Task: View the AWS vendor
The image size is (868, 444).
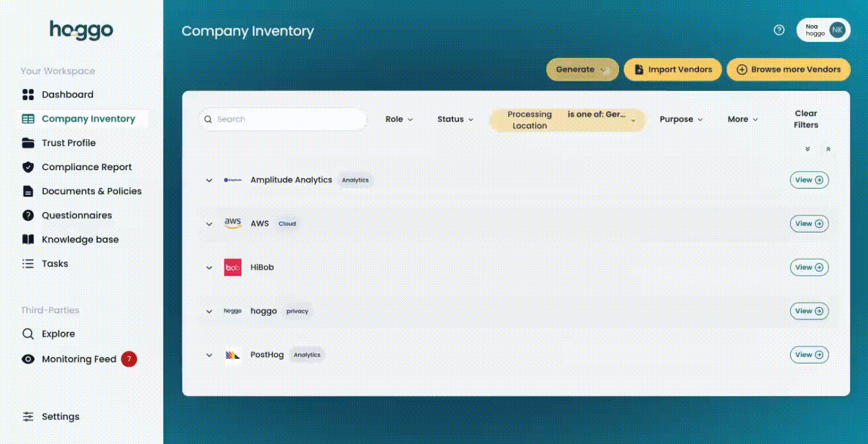Action: pos(809,224)
